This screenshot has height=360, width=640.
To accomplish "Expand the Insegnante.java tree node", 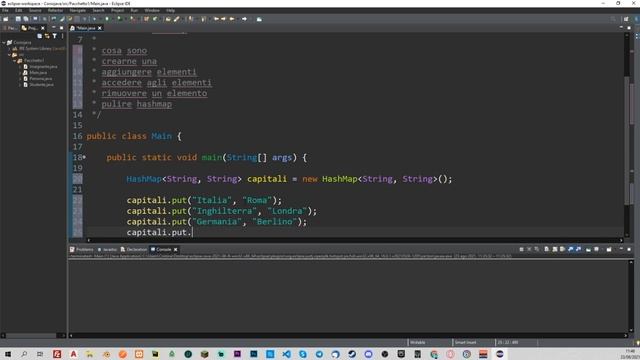I will [20, 67].
